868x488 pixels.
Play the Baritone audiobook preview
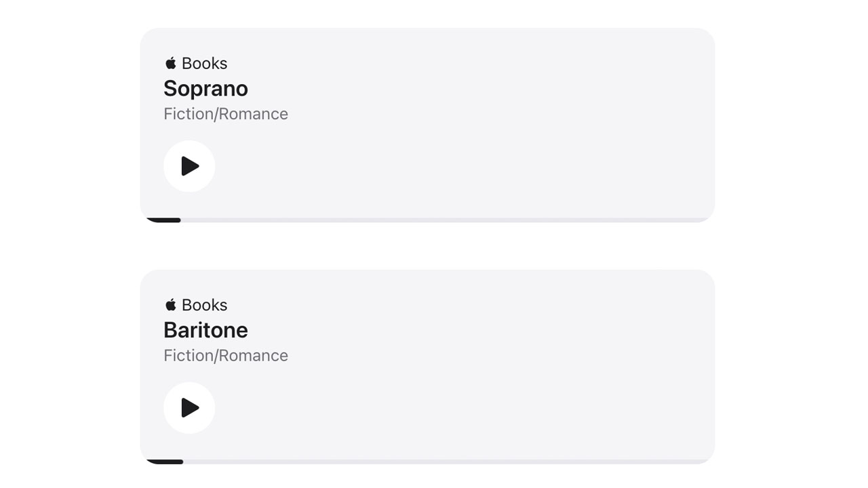(x=189, y=407)
